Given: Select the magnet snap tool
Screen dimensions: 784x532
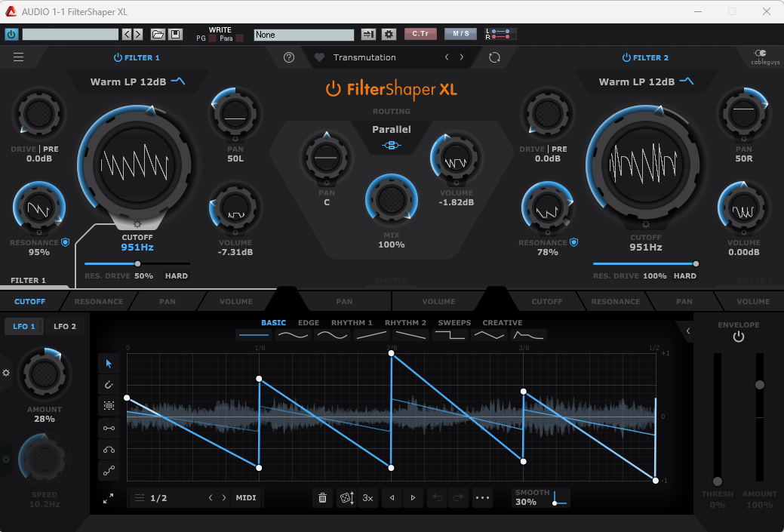Looking at the screenshot, I should tap(109, 385).
